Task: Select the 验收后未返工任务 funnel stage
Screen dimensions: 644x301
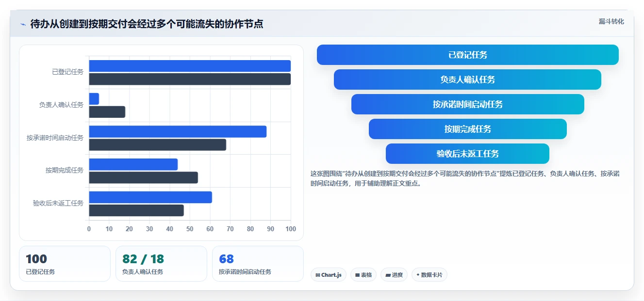Action: pyautogui.click(x=468, y=154)
